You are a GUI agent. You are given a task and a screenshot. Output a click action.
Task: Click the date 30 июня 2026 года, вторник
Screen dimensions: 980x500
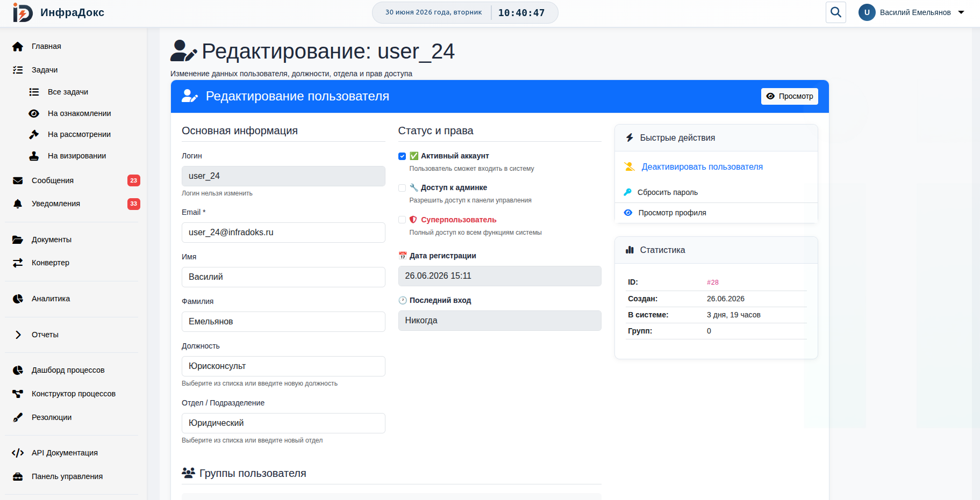(433, 12)
